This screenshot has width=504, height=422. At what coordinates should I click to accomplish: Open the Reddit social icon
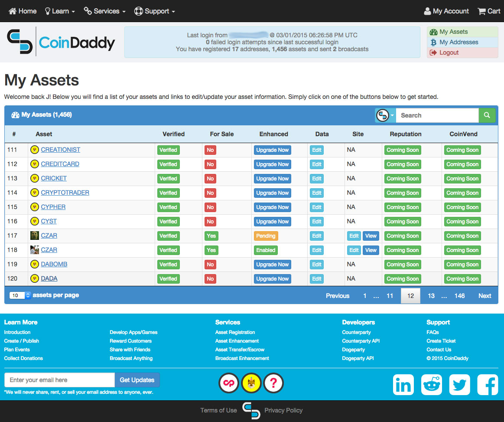tap(431, 384)
